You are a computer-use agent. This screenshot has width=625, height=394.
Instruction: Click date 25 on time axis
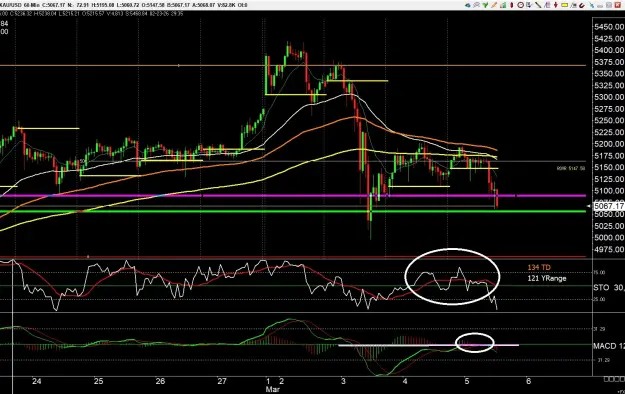click(98, 381)
